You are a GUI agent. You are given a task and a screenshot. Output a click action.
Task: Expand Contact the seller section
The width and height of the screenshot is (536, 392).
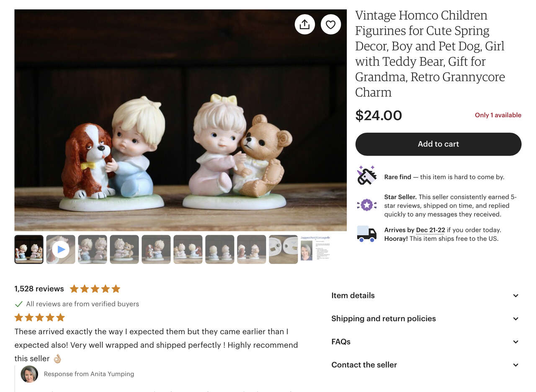coord(425,365)
